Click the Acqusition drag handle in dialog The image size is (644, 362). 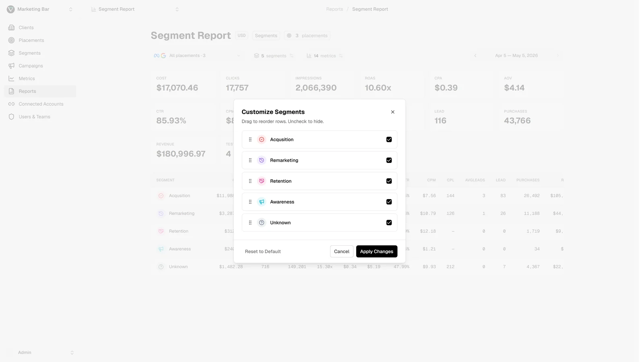pyautogui.click(x=250, y=140)
